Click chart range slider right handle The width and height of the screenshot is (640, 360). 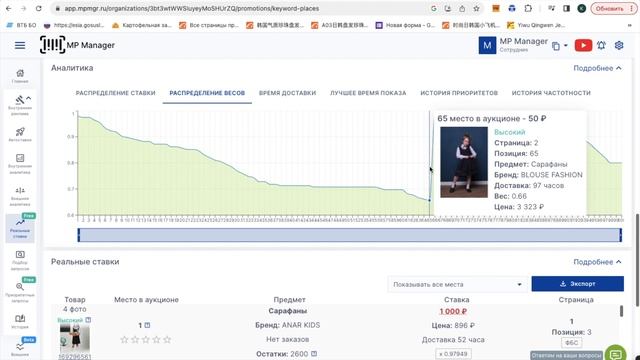(620, 235)
